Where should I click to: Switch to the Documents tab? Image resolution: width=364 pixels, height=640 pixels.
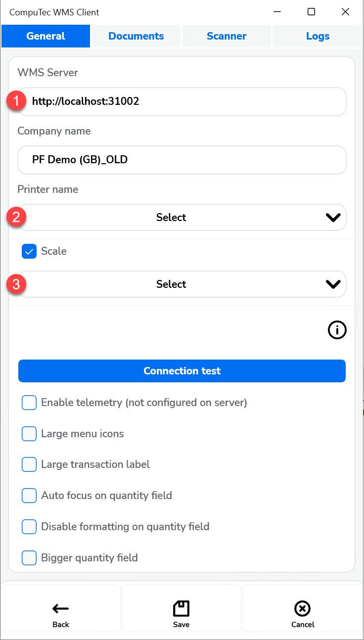point(136,36)
